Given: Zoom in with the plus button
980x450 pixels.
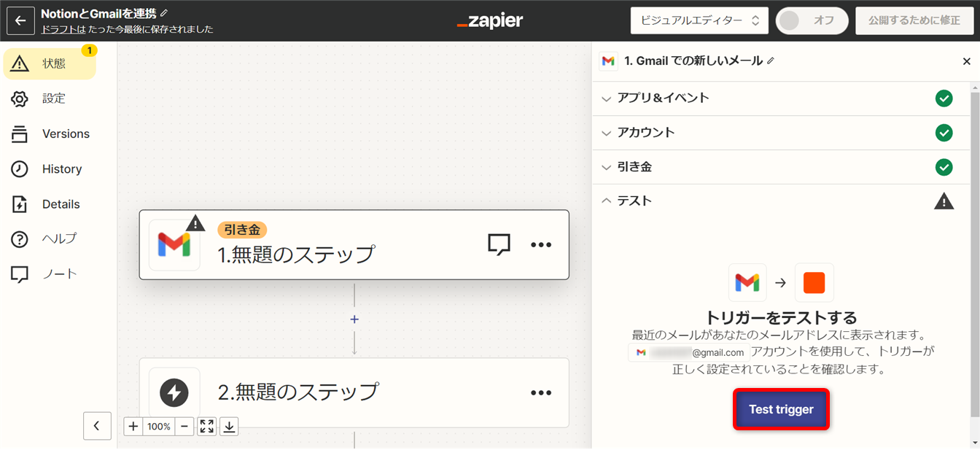Looking at the screenshot, I should (x=133, y=427).
